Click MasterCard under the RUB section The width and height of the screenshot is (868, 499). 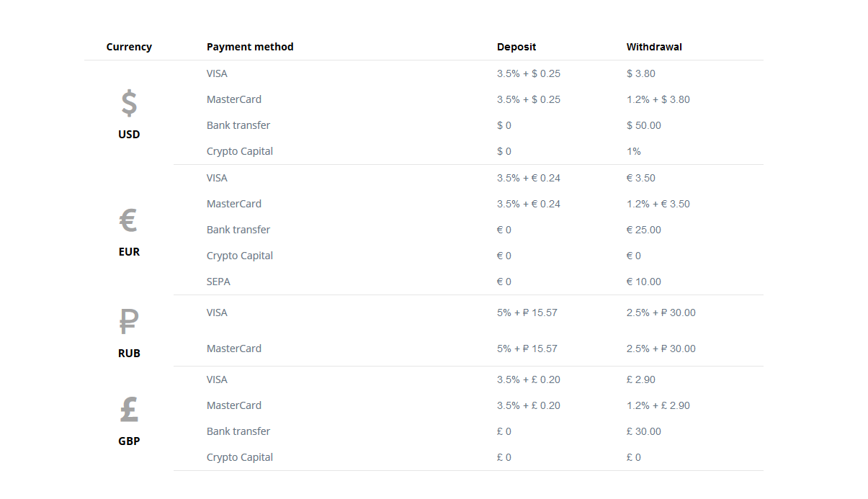point(234,349)
